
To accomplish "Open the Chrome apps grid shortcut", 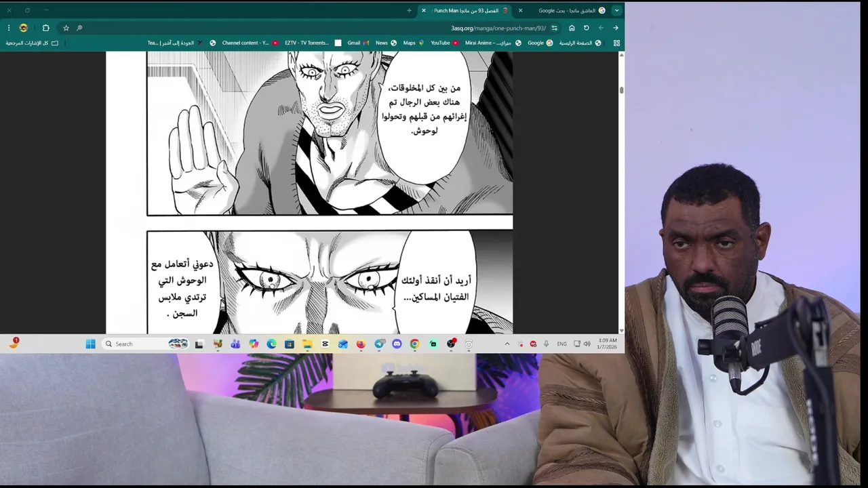I will [616, 43].
